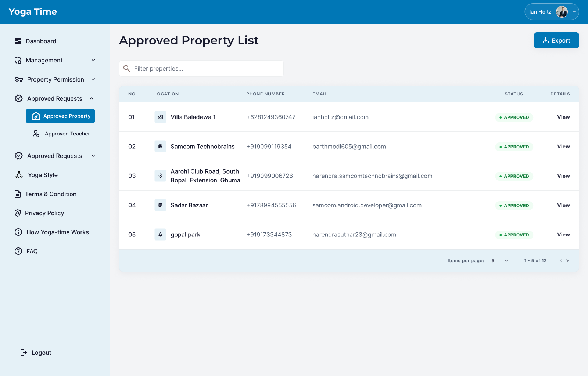Expand the Management menu chevron
Image resolution: width=588 pixels, height=376 pixels.
pos(93,60)
